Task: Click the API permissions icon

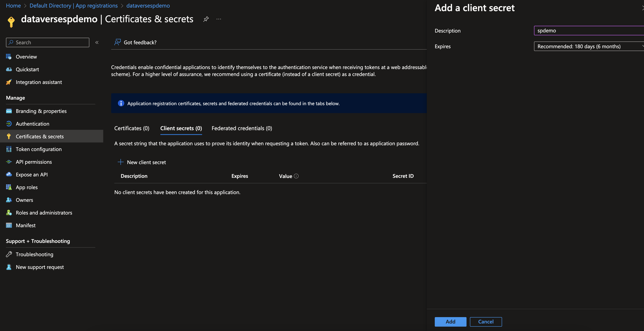Action: coord(9,162)
